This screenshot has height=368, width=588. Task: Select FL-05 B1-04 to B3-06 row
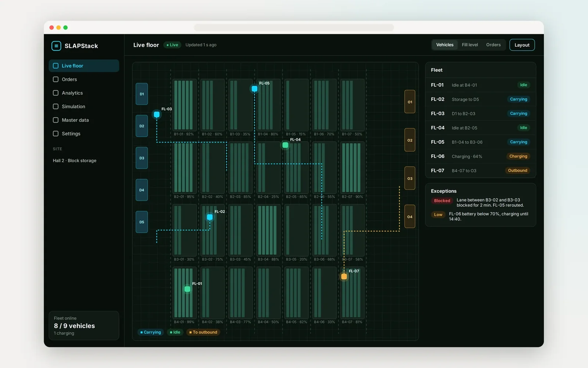pyautogui.click(x=480, y=142)
